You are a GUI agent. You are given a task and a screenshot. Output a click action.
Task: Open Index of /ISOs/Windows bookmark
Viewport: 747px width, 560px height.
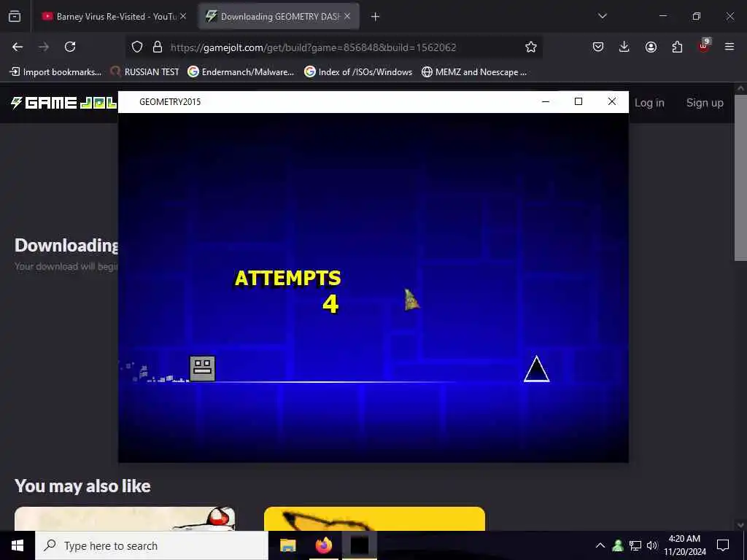click(358, 72)
